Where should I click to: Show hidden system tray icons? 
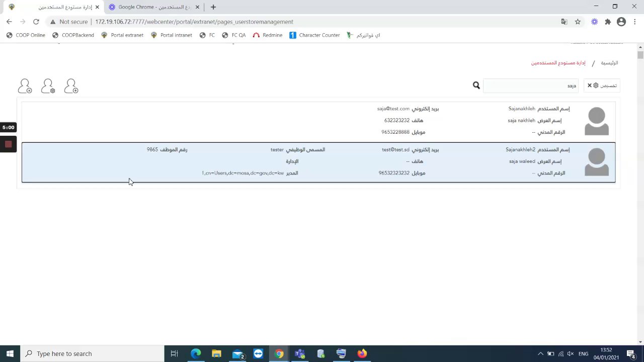coord(540,353)
